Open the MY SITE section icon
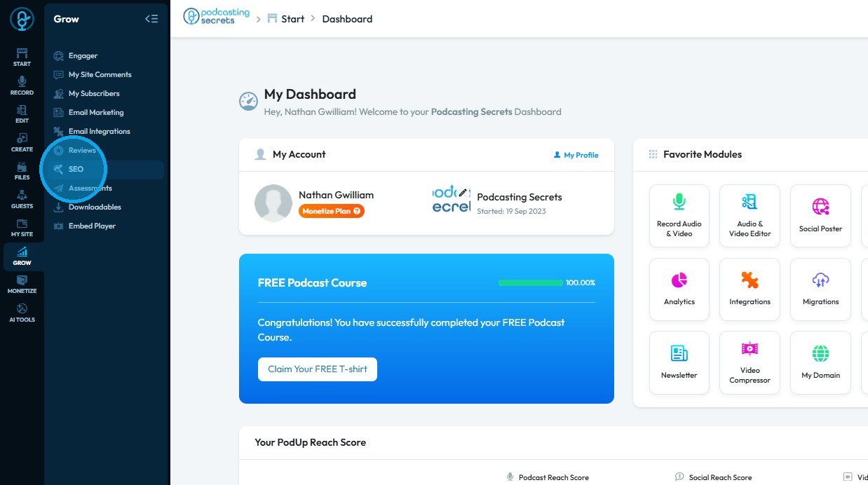 click(x=22, y=228)
